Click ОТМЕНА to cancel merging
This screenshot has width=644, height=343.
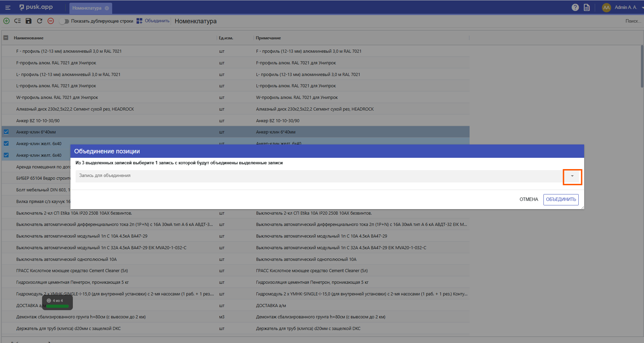pos(529,199)
